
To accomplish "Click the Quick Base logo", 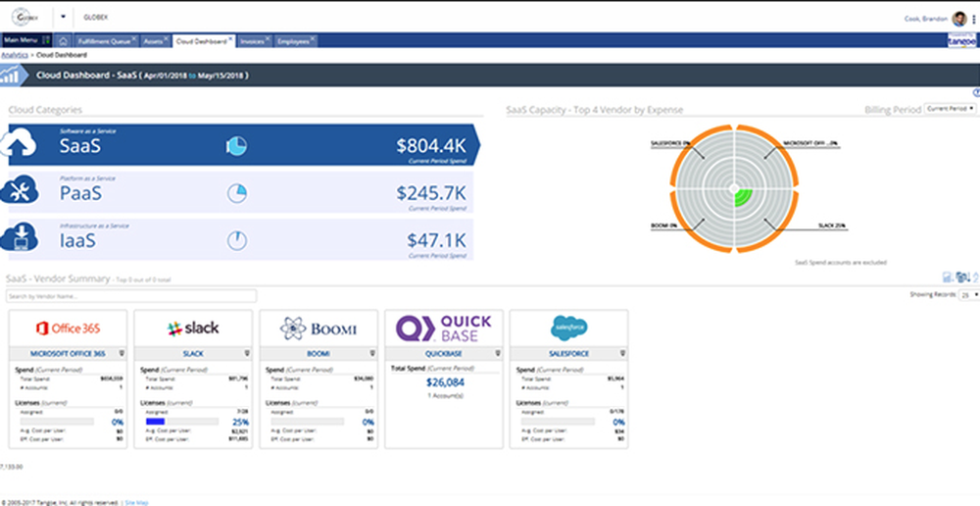I will click(x=443, y=328).
